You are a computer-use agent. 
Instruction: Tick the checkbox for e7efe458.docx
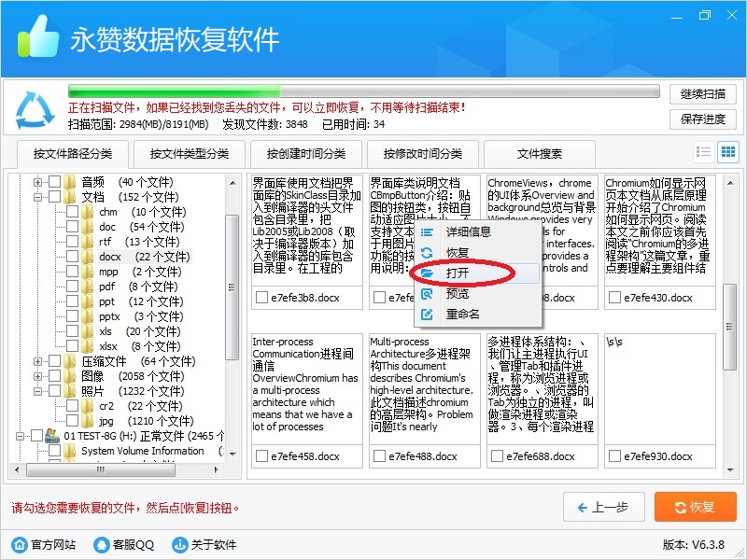point(261,456)
